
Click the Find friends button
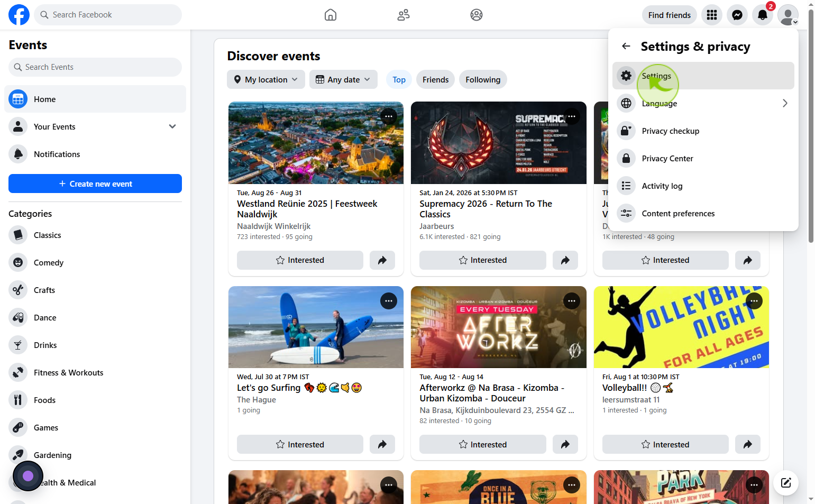670,15
